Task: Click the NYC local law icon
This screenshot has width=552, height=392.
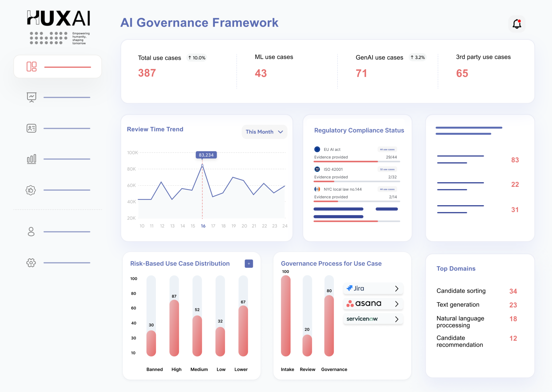Action: point(317,189)
